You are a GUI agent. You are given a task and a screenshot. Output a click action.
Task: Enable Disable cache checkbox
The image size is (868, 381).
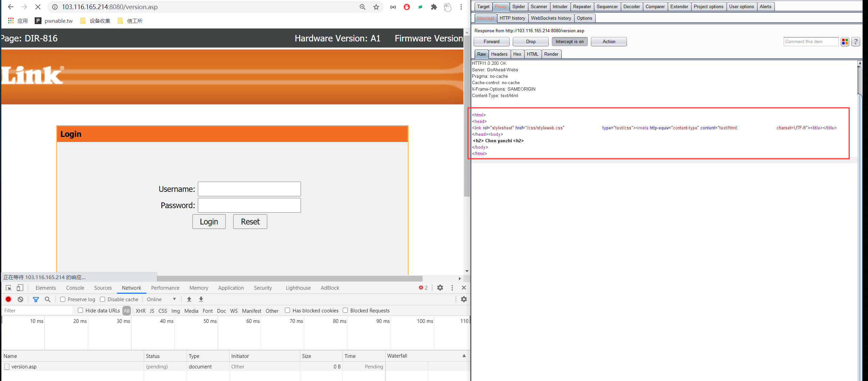(x=103, y=299)
